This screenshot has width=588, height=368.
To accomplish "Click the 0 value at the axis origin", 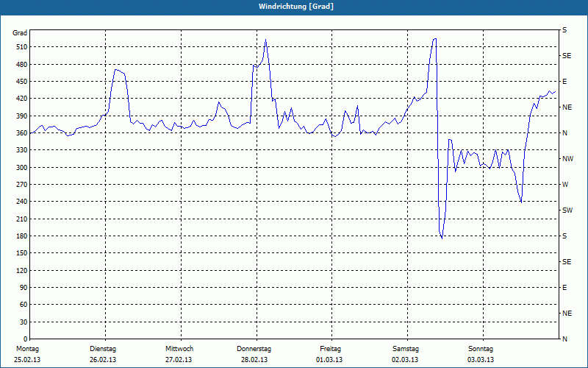I will (26, 339).
